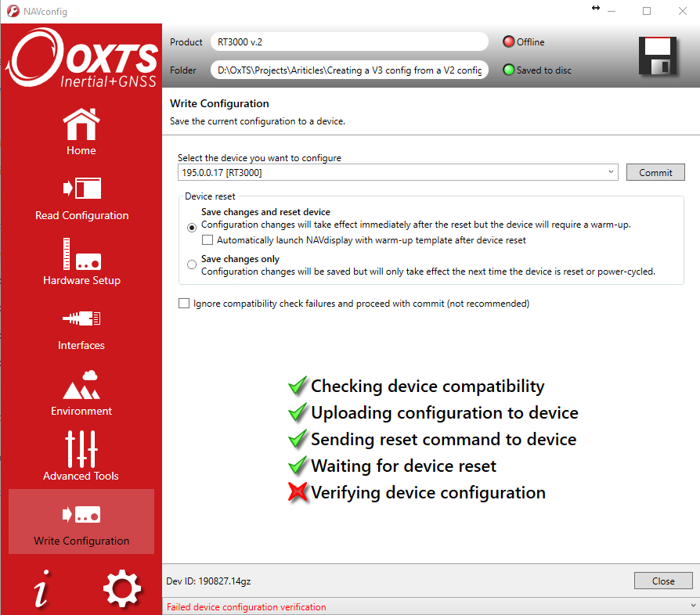Click the Folder path field
This screenshot has height=615, width=700.
tap(349, 70)
